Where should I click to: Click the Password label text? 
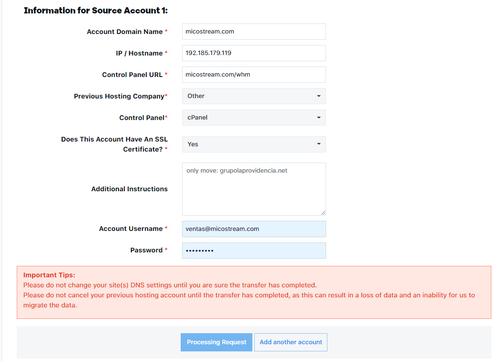click(146, 250)
